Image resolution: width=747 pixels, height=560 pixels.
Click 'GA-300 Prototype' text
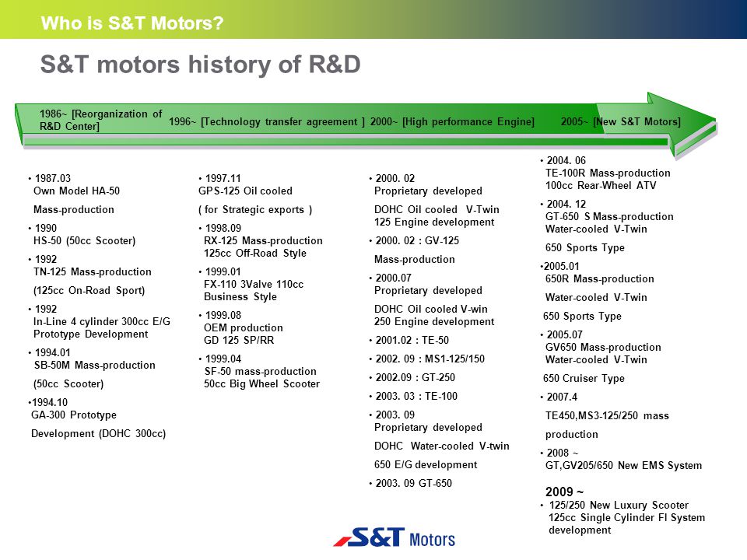click(74, 415)
